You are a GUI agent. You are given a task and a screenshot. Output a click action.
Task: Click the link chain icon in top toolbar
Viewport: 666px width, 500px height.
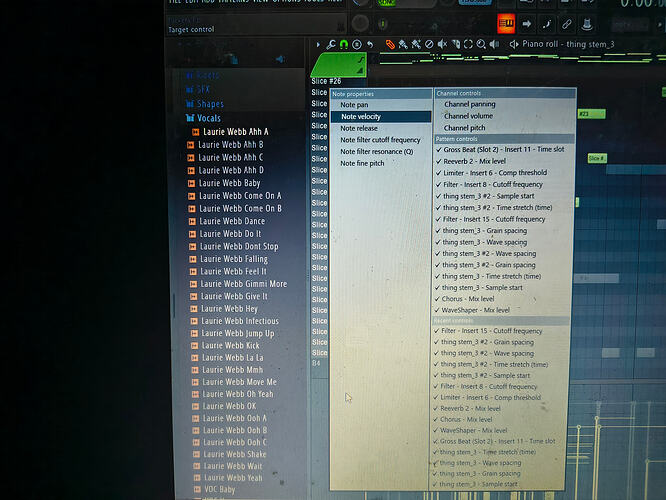pos(567,22)
